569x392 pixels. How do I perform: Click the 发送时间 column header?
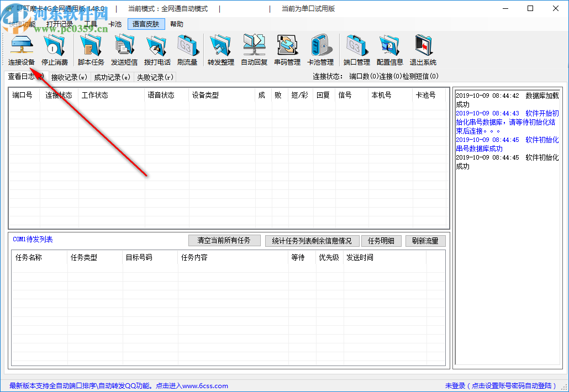[384, 257]
